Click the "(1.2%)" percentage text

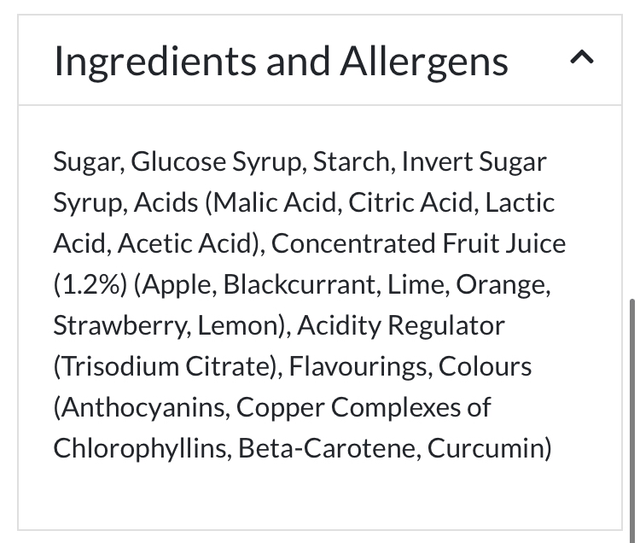(x=88, y=285)
